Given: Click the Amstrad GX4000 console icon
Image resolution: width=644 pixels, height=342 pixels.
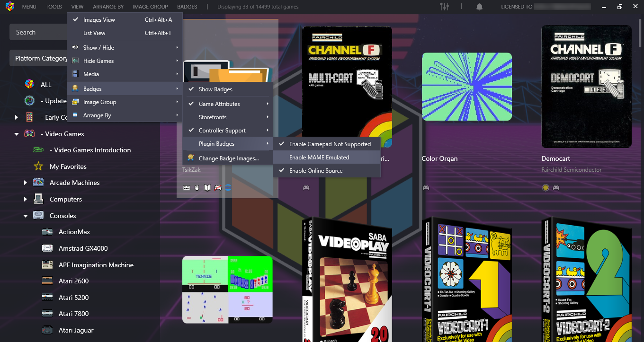Looking at the screenshot, I should pyautogui.click(x=47, y=248).
